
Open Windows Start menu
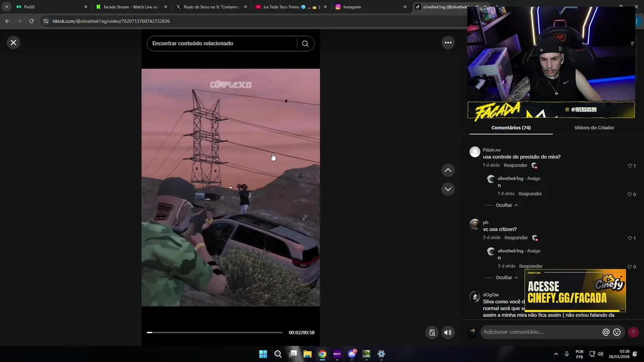pos(263,354)
